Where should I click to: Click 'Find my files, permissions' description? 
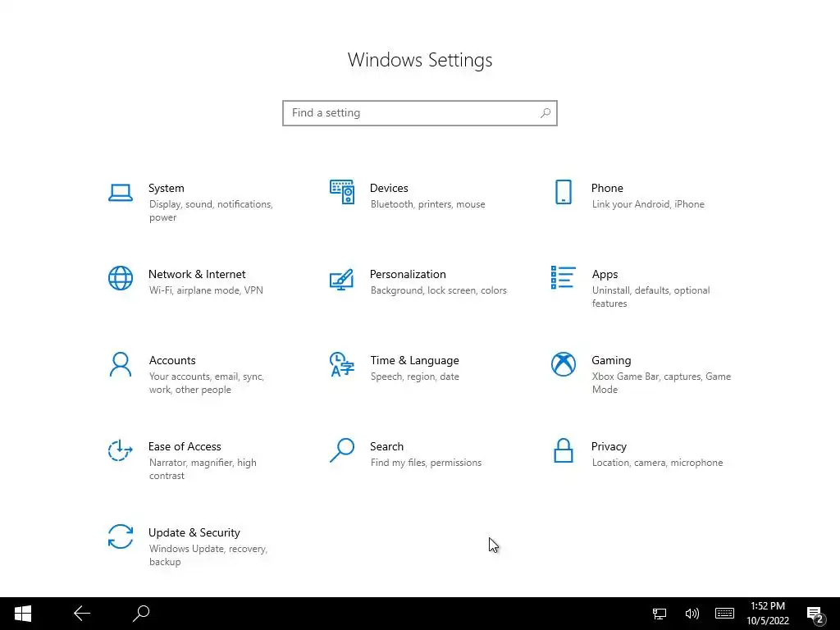[x=426, y=463]
